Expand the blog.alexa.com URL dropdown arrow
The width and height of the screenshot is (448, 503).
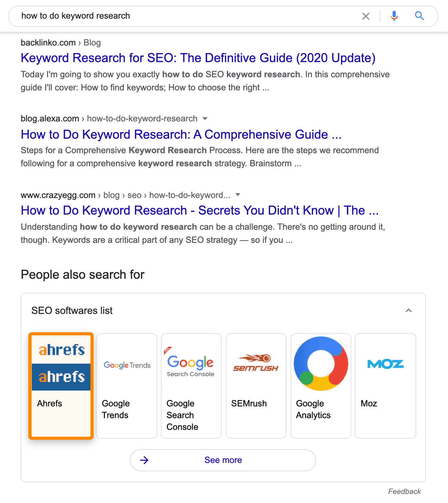click(205, 119)
